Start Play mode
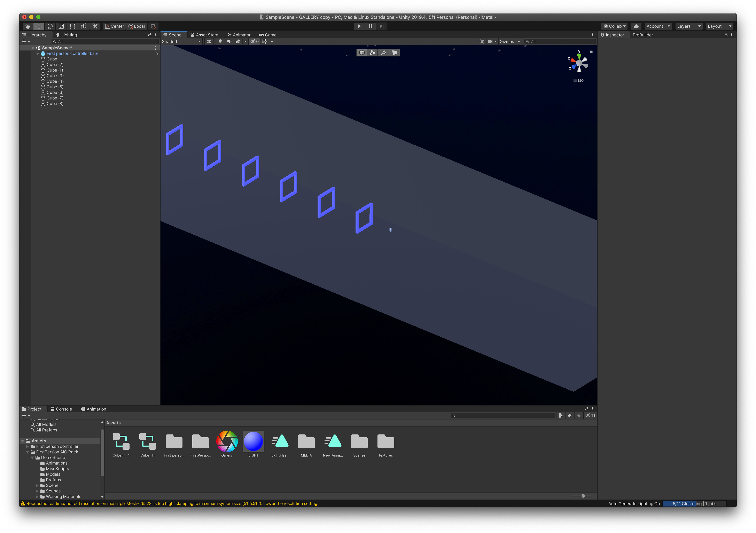 pyautogui.click(x=359, y=26)
